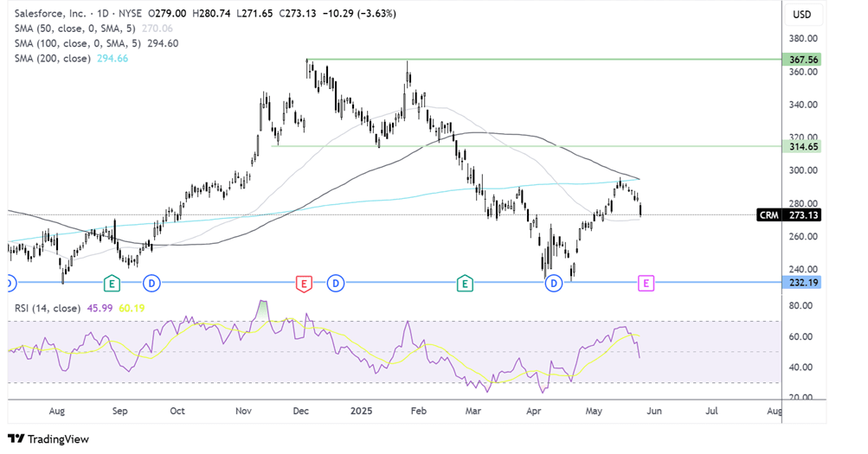
Task: Open the green E earnings marker before March
Action: click(x=465, y=284)
